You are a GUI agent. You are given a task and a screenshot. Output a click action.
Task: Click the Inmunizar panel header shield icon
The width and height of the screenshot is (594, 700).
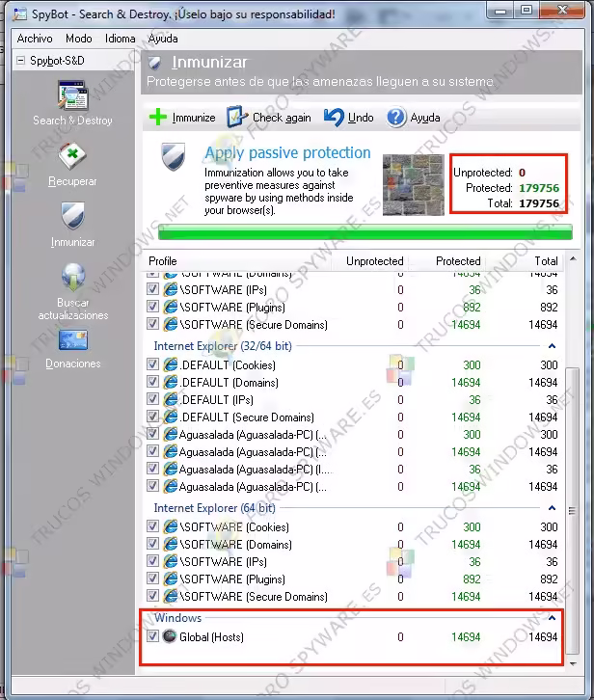pos(154,62)
